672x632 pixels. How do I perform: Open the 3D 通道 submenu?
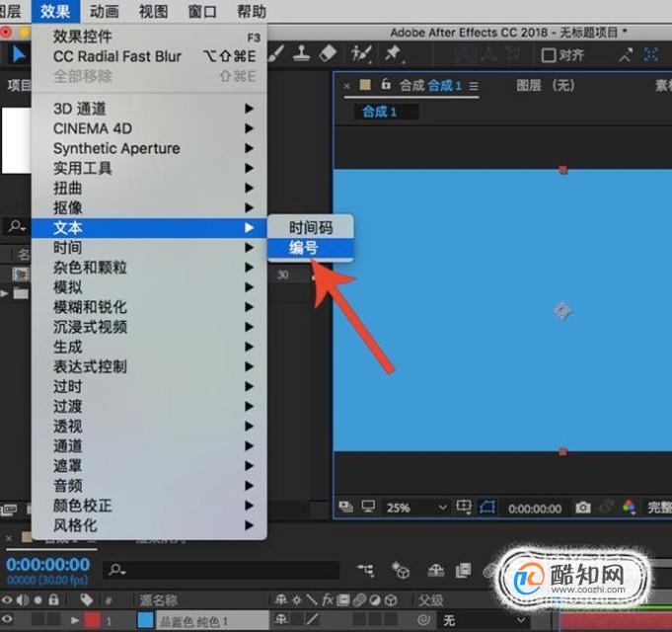click(149, 109)
